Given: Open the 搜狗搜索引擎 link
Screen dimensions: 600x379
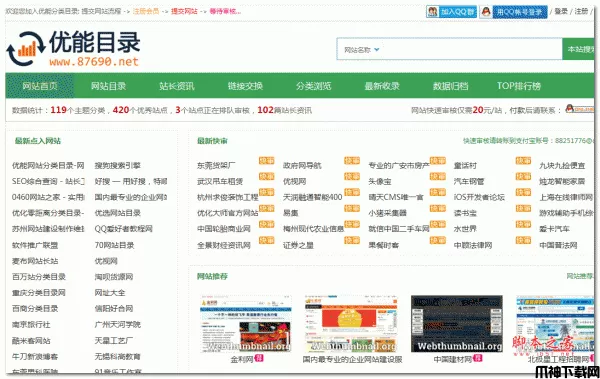Looking at the screenshot, I should tap(117, 166).
